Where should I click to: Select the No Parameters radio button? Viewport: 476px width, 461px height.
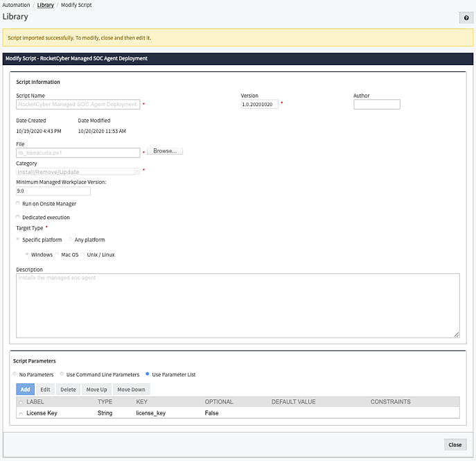tap(15, 374)
